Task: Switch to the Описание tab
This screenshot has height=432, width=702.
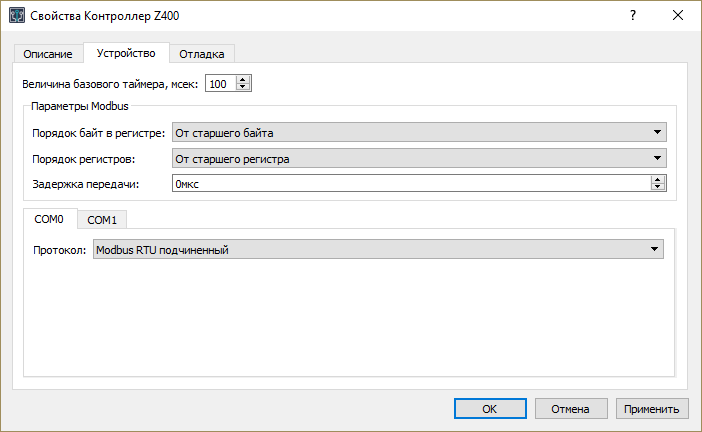Action: point(48,54)
